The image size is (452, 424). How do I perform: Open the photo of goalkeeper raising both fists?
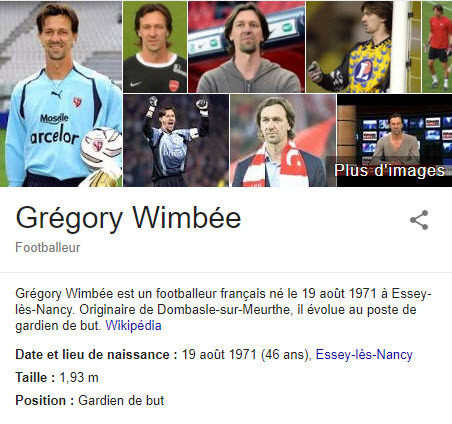[176, 140]
